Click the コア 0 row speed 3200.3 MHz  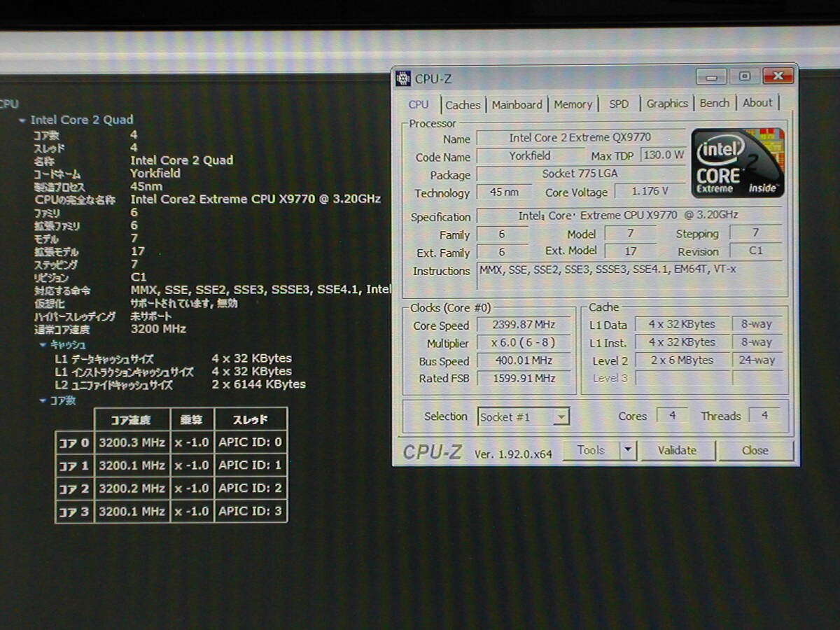click(132, 442)
